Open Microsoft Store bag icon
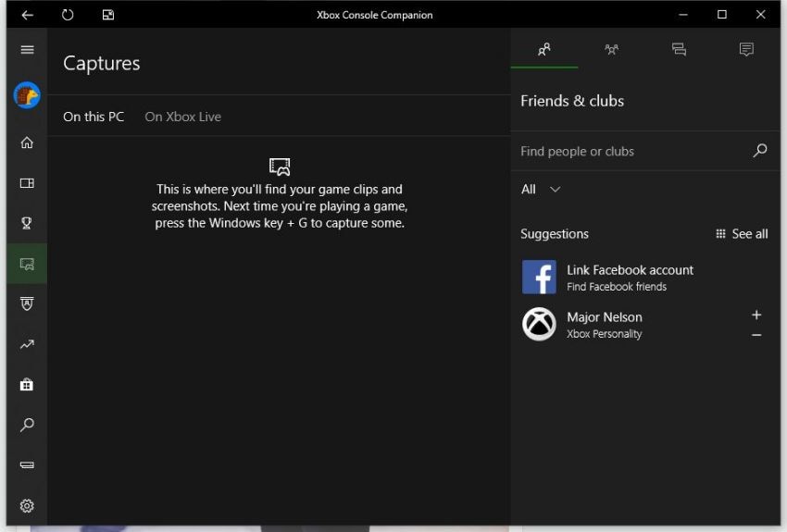The height and width of the screenshot is (532, 787). pyautogui.click(x=27, y=385)
